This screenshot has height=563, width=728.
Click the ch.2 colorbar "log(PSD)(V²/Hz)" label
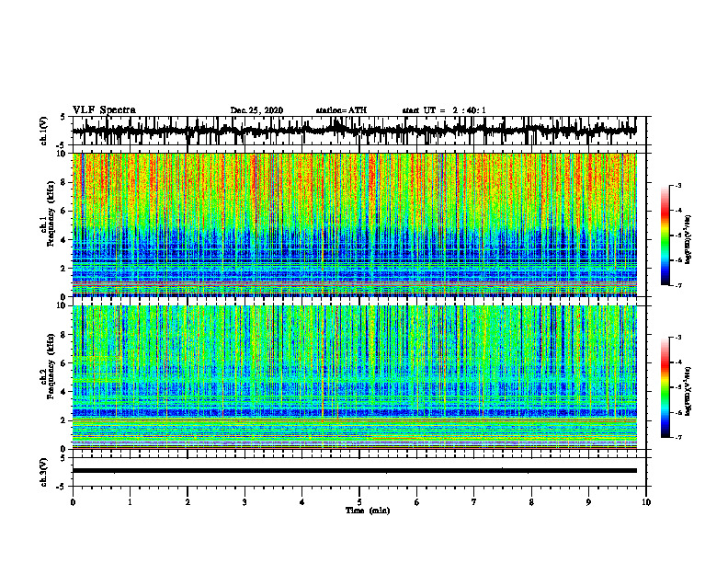[688, 392]
